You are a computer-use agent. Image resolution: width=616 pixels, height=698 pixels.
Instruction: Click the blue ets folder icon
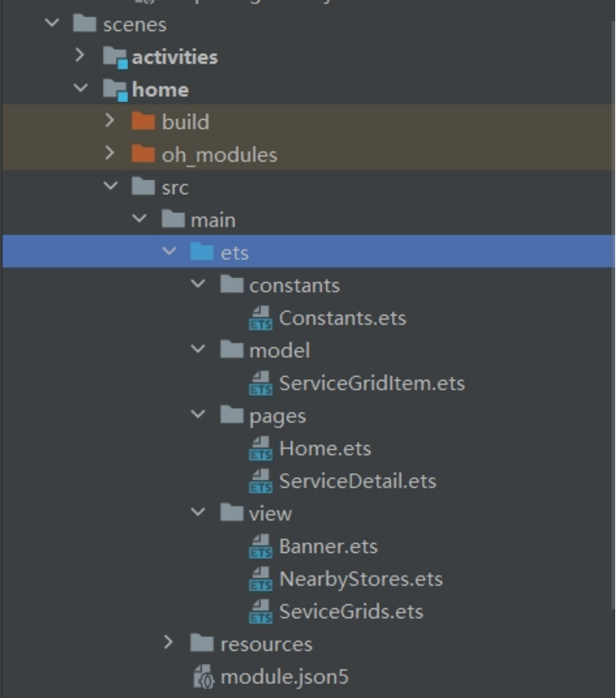point(202,251)
